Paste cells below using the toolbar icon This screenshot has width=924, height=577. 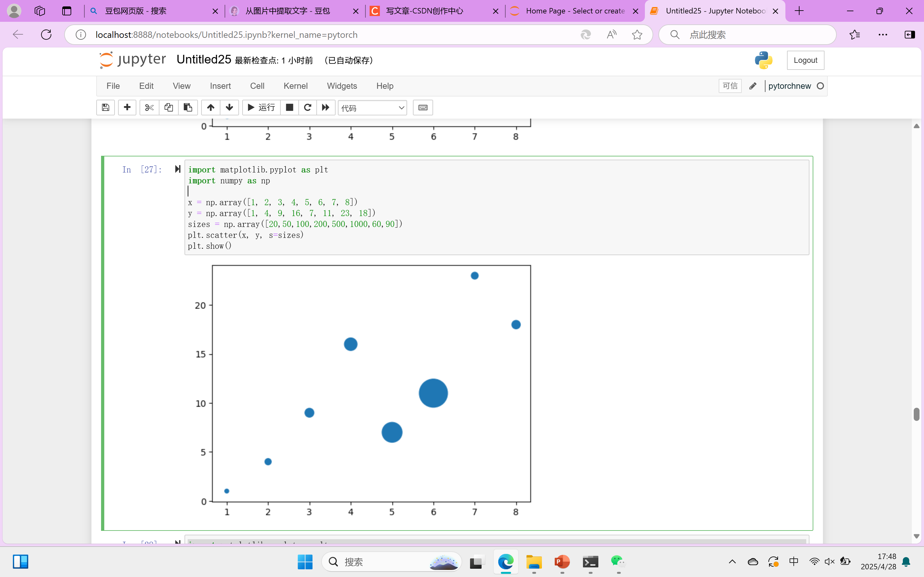[x=187, y=108]
